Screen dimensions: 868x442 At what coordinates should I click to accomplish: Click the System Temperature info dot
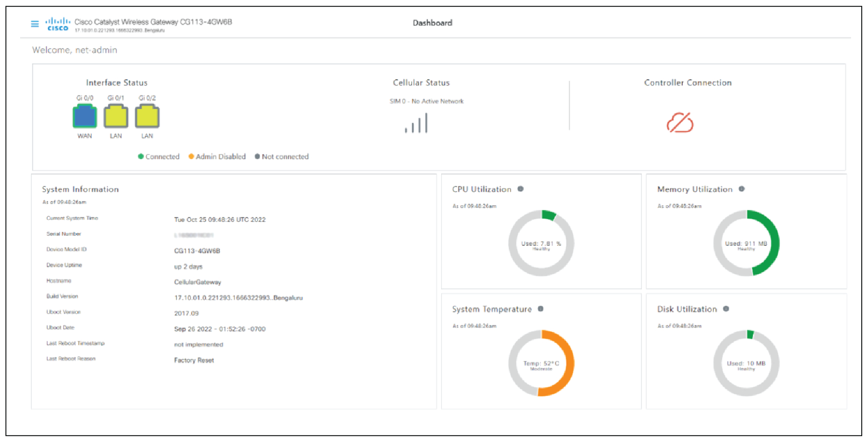click(541, 309)
